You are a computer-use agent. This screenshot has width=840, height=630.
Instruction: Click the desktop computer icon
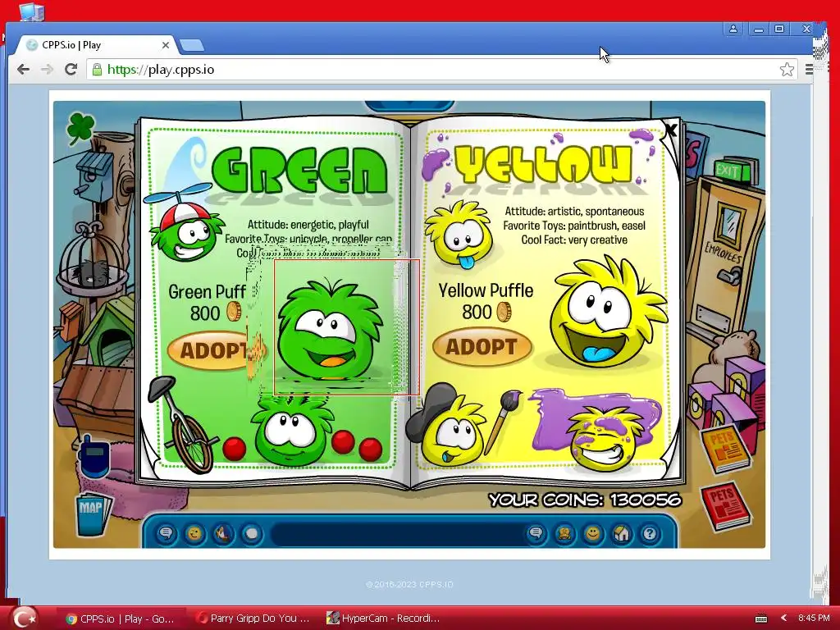pos(31,11)
